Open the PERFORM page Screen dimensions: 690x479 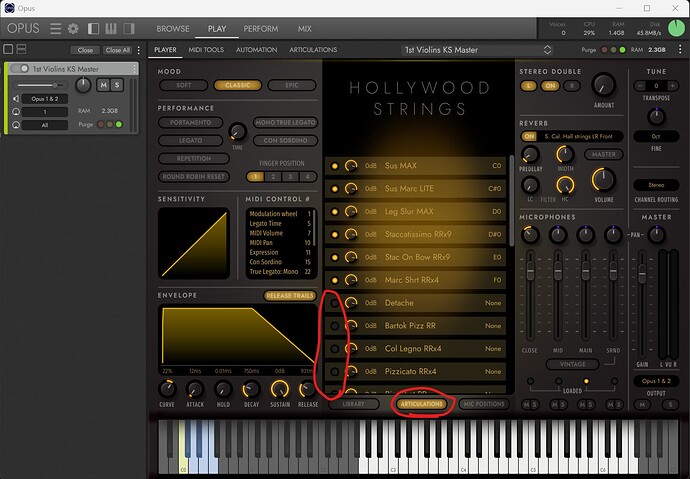(261, 29)
